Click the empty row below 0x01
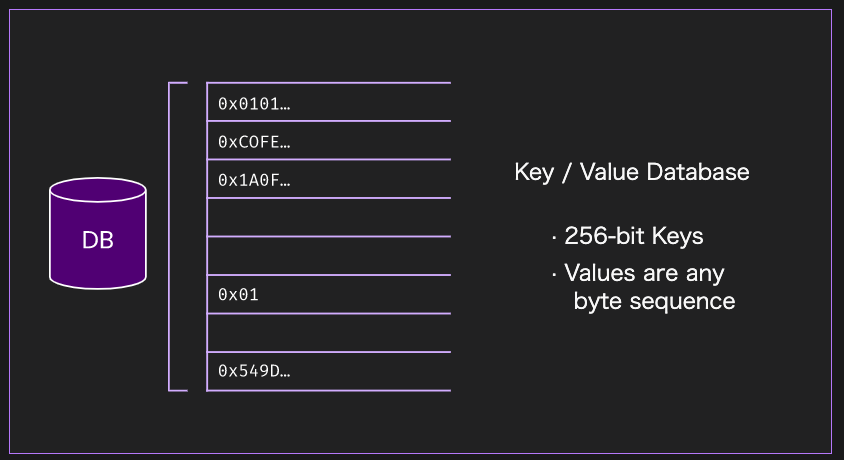844x460 pixels. pos(329,333)
